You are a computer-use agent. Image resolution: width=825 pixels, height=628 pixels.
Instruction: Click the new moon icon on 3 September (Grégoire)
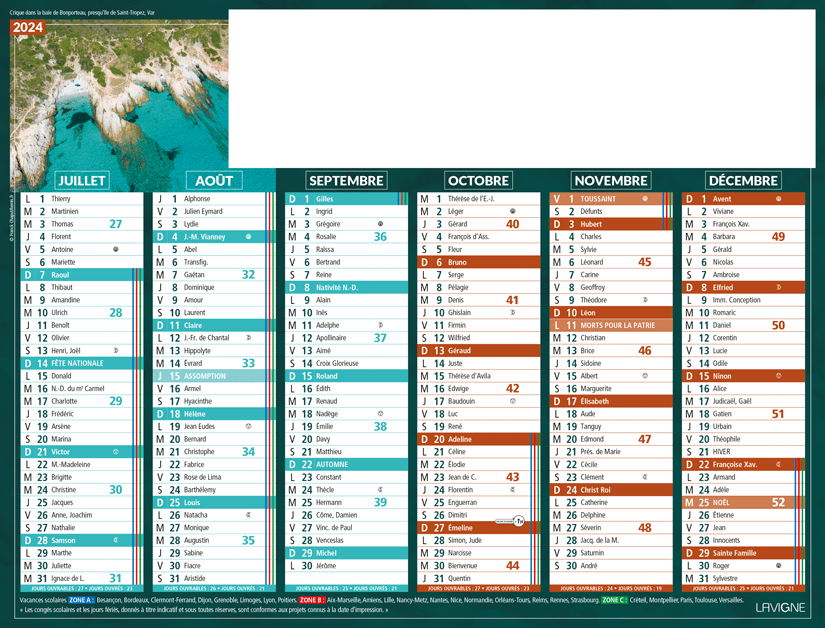(x=381, y=224)
